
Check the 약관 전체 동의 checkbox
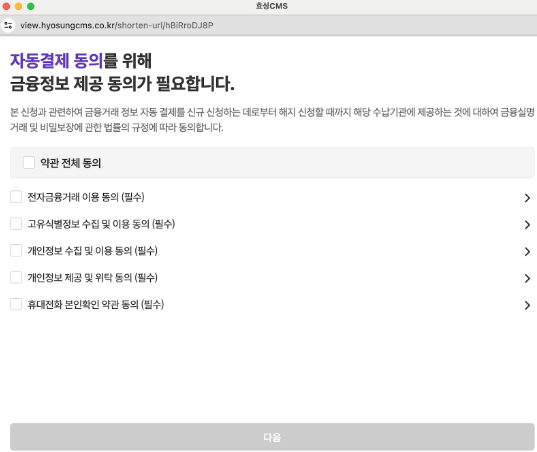coord(29,163)
